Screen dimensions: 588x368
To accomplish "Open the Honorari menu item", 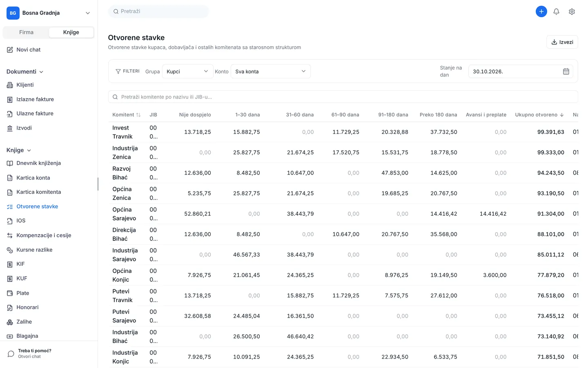I will pyautogui.click(x=27, y=307).
